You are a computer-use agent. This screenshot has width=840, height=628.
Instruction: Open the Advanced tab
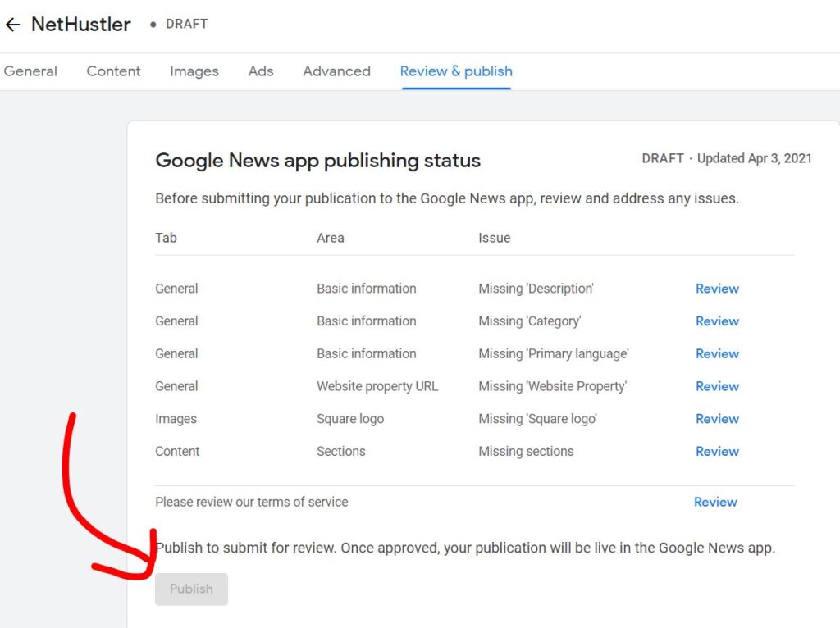[x=336, y=71]
